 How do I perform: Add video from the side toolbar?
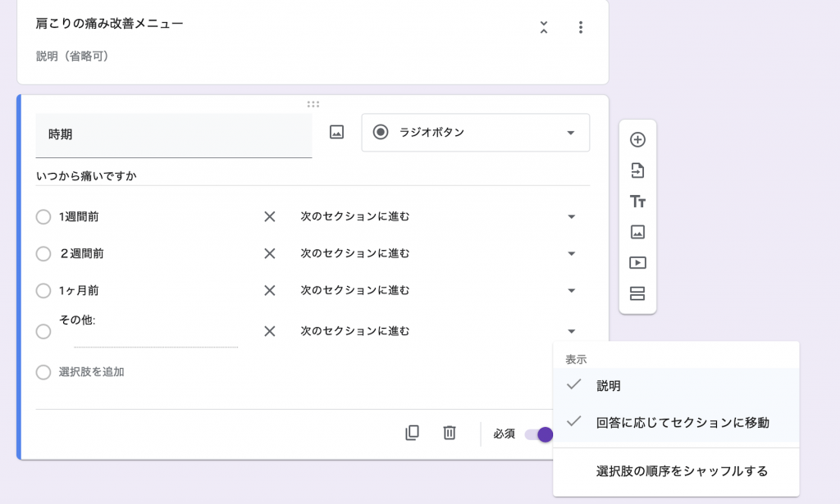coord(637,263)
